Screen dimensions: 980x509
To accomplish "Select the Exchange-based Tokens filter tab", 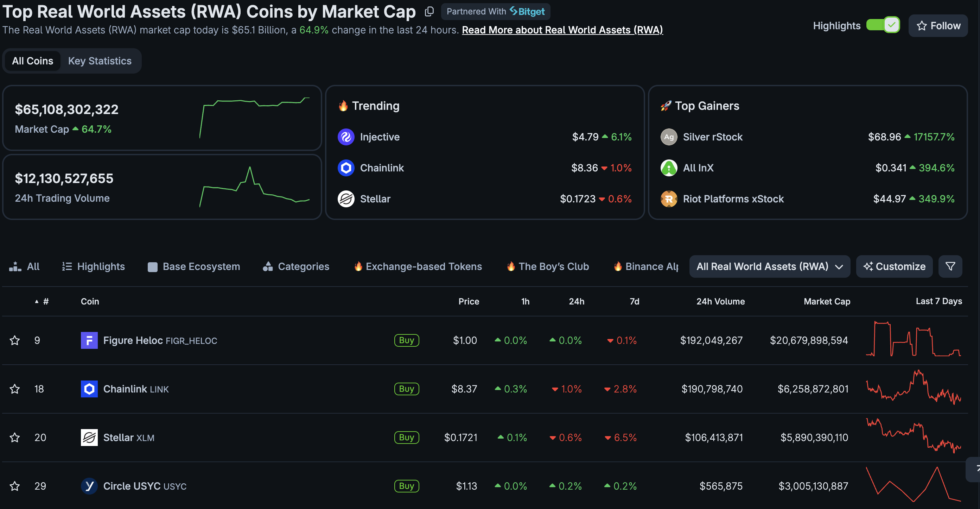I will (418, 266).
